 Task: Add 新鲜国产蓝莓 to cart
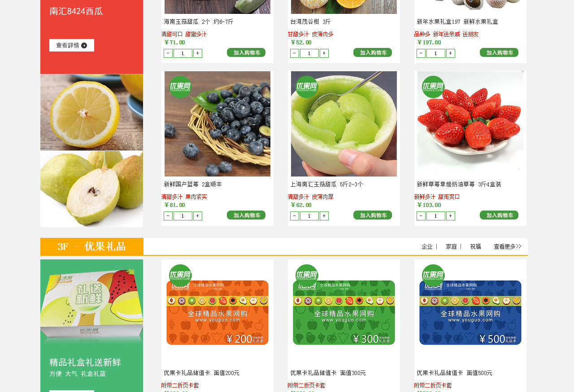[x=246, y=215]
